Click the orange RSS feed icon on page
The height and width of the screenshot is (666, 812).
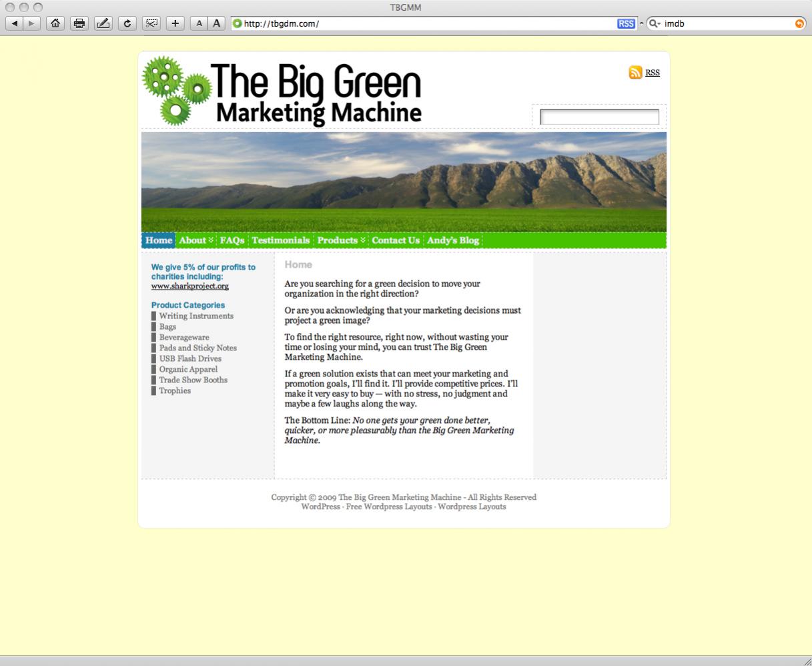click(x=635, y=73)
